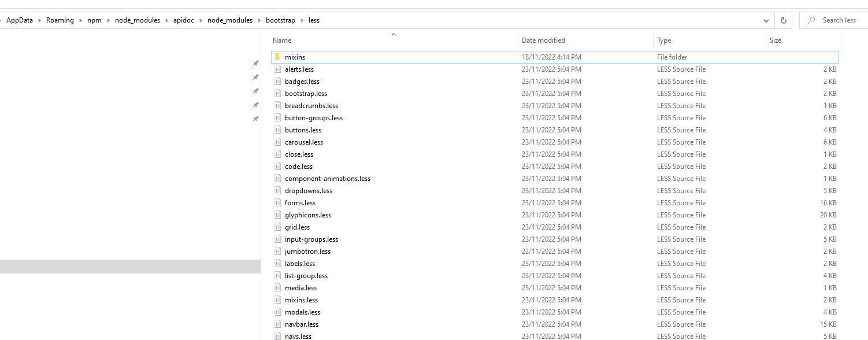Sort by the Date modified column header

click(x=543, y=40)
